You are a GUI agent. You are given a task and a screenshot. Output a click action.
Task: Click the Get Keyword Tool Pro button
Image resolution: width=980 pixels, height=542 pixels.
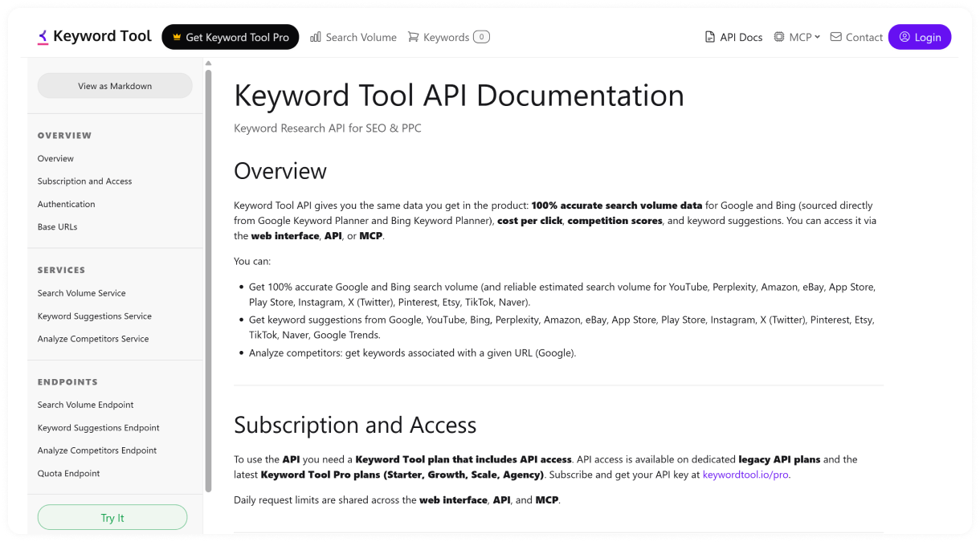coord(231,37)
